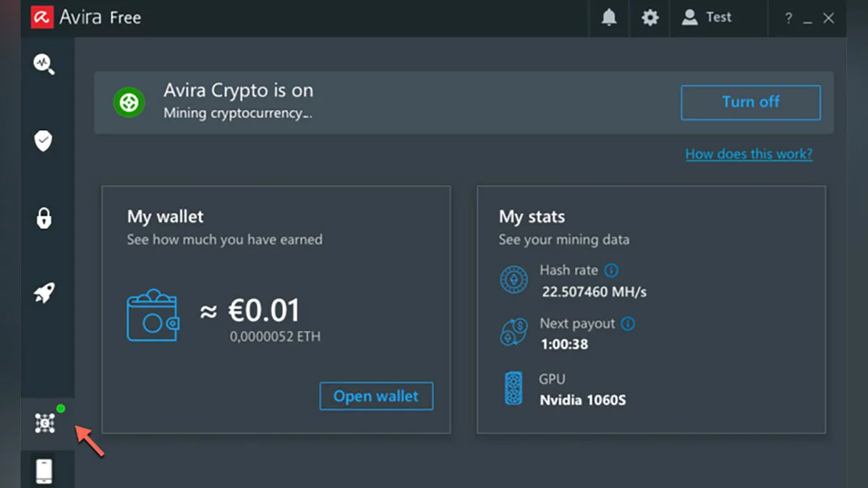Screen dimensions: 868x488
Task: Turn off Avira Crypto mining
Action: click(x=750, y=102)
